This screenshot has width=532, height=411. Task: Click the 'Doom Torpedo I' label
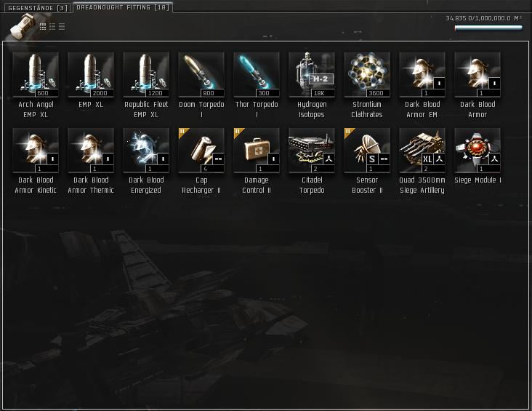click(201, 109)
